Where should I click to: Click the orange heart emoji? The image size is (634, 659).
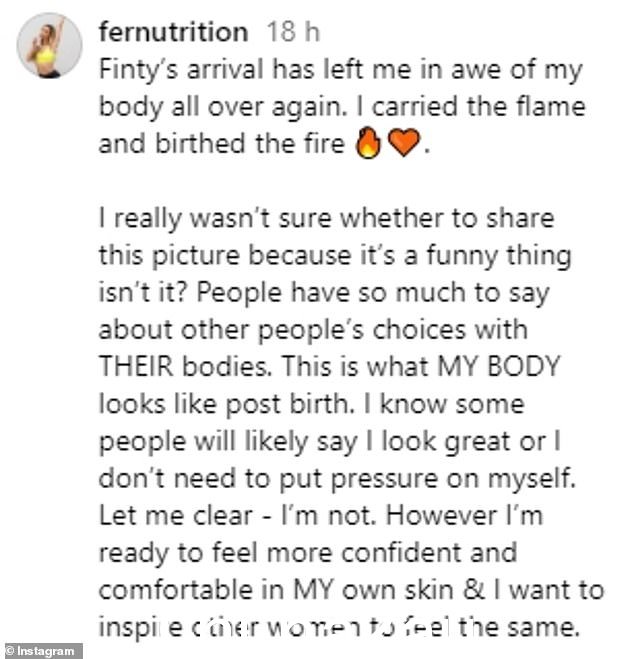(x=404, y=143)
